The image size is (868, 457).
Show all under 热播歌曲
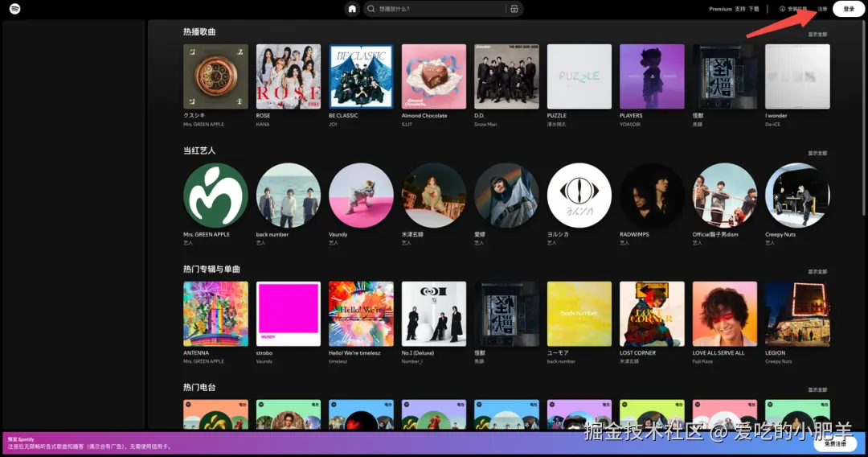817,35
